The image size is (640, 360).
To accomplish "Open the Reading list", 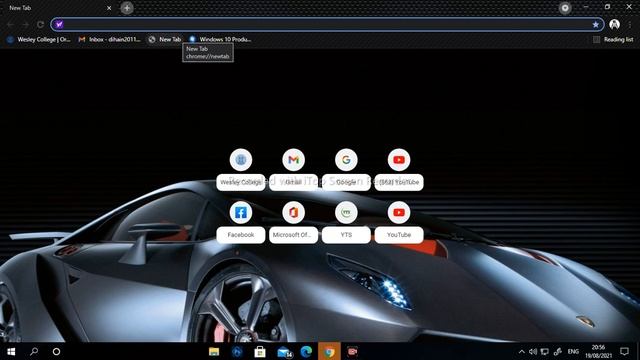I will click(613, 39).
